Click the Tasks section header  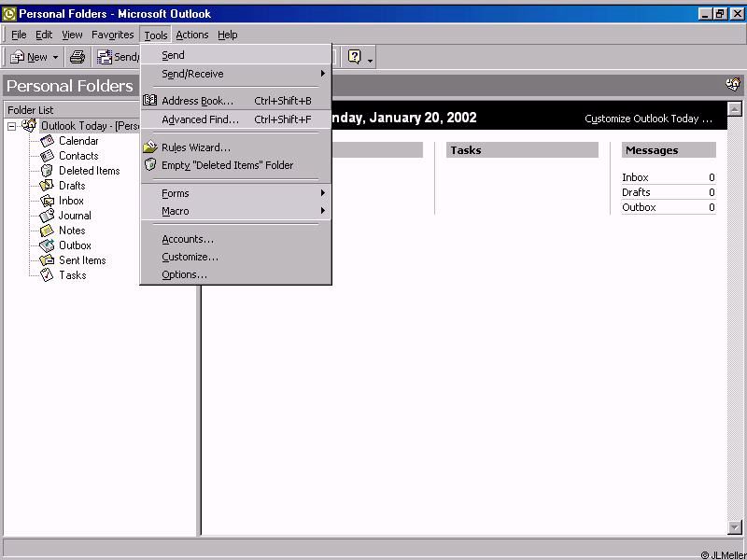tap(522, 150)
